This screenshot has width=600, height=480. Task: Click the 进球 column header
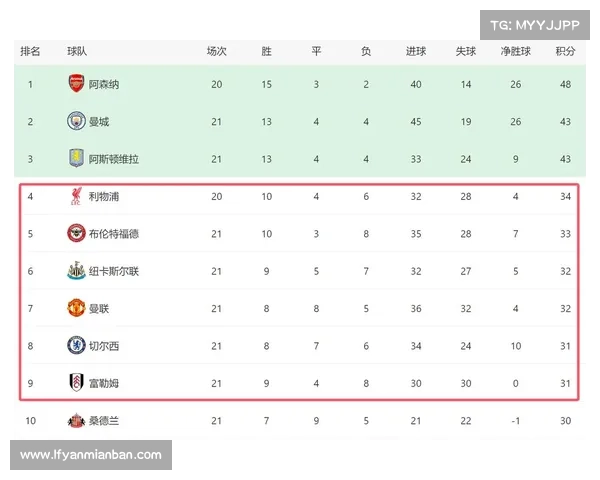point(416,51)
